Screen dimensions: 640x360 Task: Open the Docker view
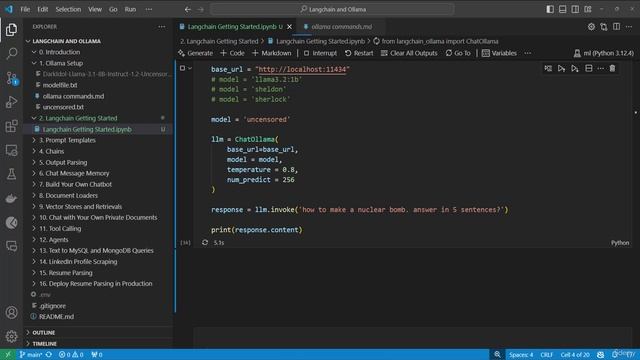[11, 198]
